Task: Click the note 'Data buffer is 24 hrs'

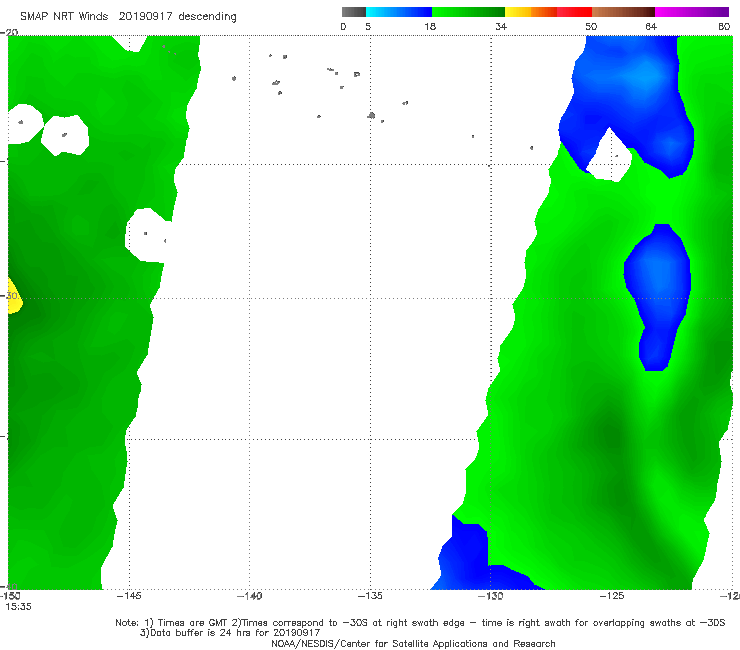Action: (x=230, y=633)
